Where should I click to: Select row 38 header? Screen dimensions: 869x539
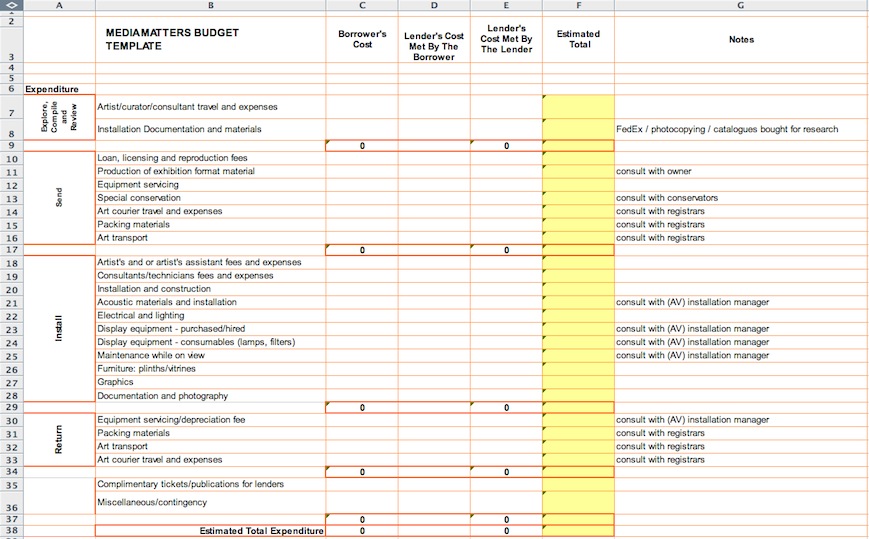tap(12, 531)
